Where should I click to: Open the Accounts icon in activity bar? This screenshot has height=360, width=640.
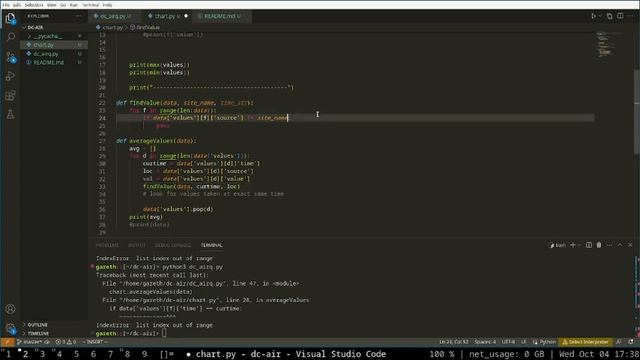[x=10, y=309]
